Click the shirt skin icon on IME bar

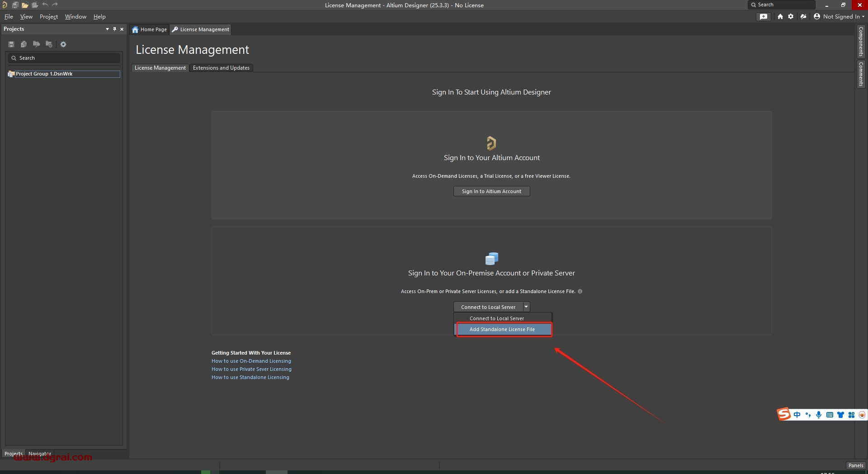[x=840, y=415]
